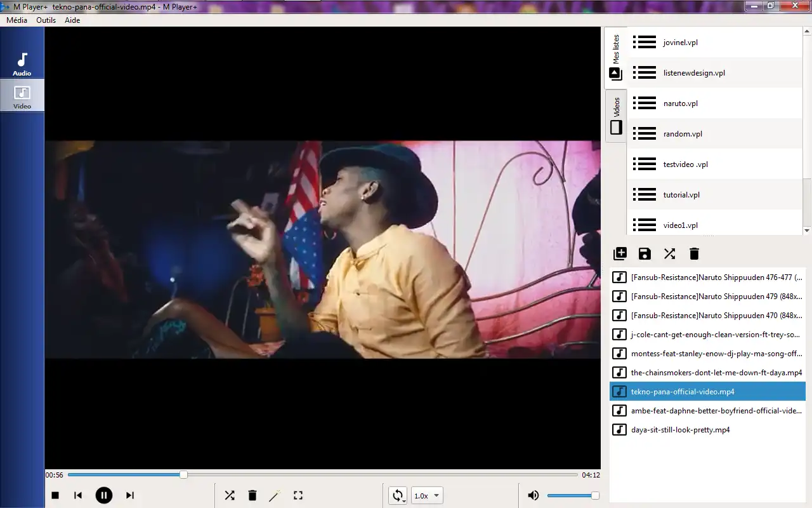The image size is (812, 508).
Task: Click the list icon beside jovinel.vpl
Action: pyautogui.click(x=645, y=43)
